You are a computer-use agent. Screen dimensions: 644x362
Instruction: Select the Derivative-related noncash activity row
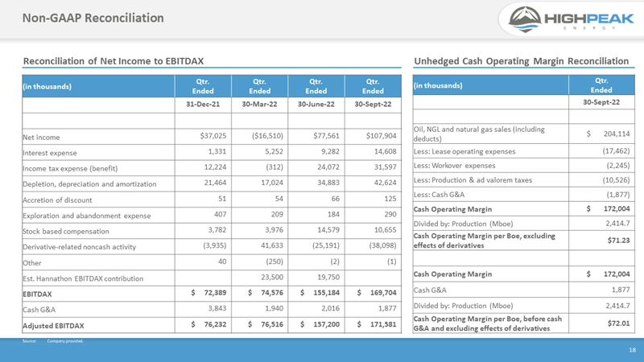(212, 246)
